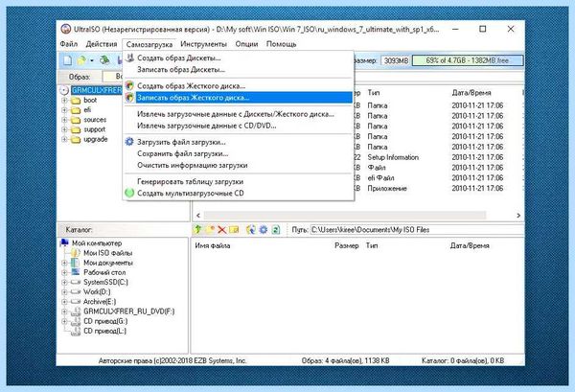575x392 pixels.
Task: Choose Создать образ Жесткого диска entry
Action: 239,86
